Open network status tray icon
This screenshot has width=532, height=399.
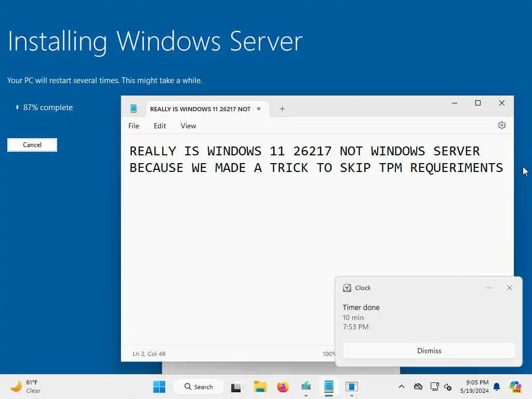pos(434,387)
